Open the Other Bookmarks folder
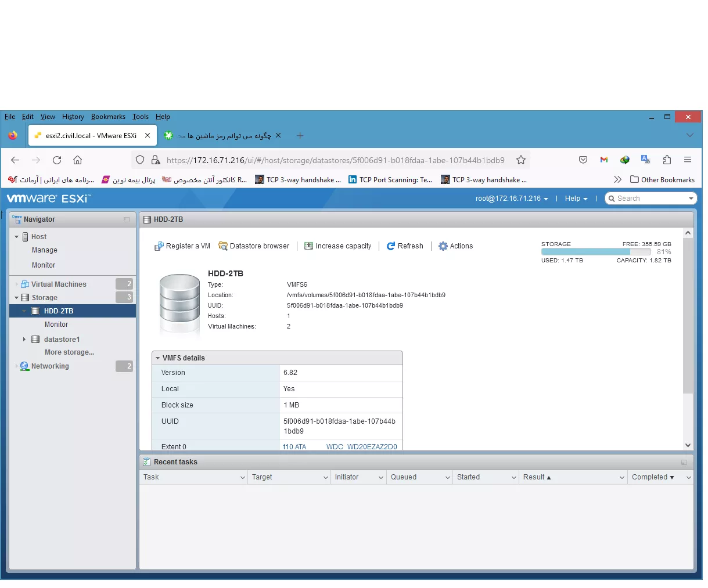This screenshot has width=708, height=588. point(662,179)
